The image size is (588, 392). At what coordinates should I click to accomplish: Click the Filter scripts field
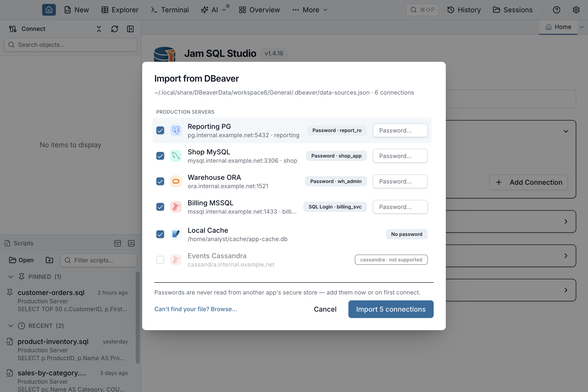point(99,260)
